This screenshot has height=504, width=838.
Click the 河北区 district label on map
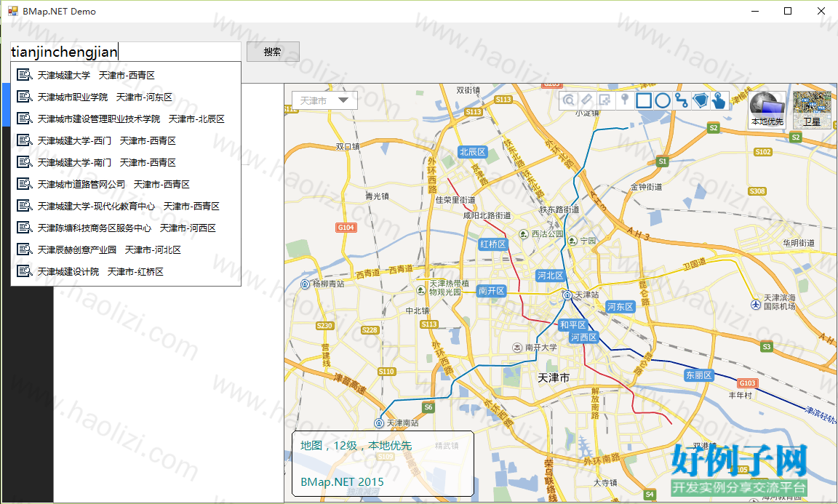pos(551,275)
